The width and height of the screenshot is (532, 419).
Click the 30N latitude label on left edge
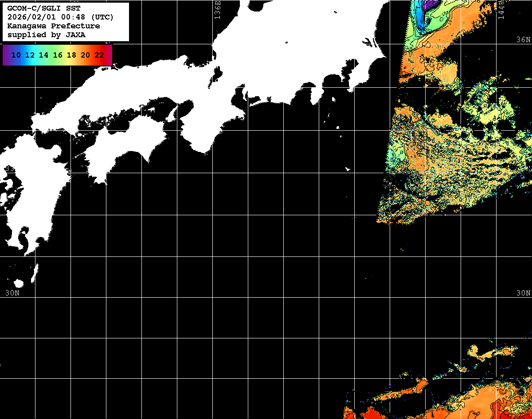(x=12, y=293)
